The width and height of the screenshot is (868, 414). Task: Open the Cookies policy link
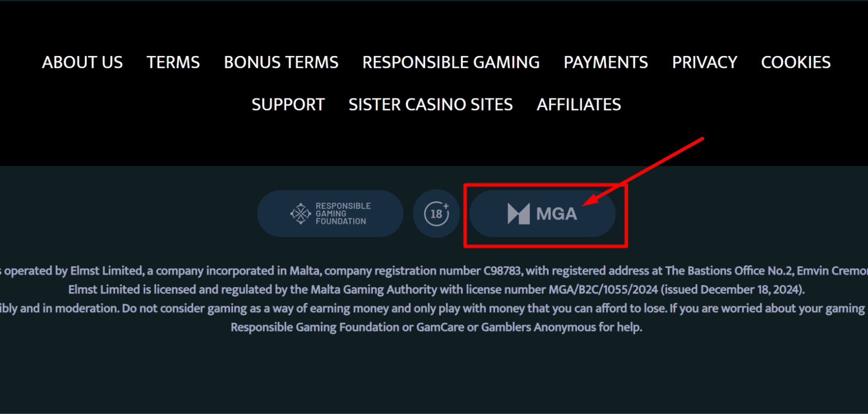796,62
